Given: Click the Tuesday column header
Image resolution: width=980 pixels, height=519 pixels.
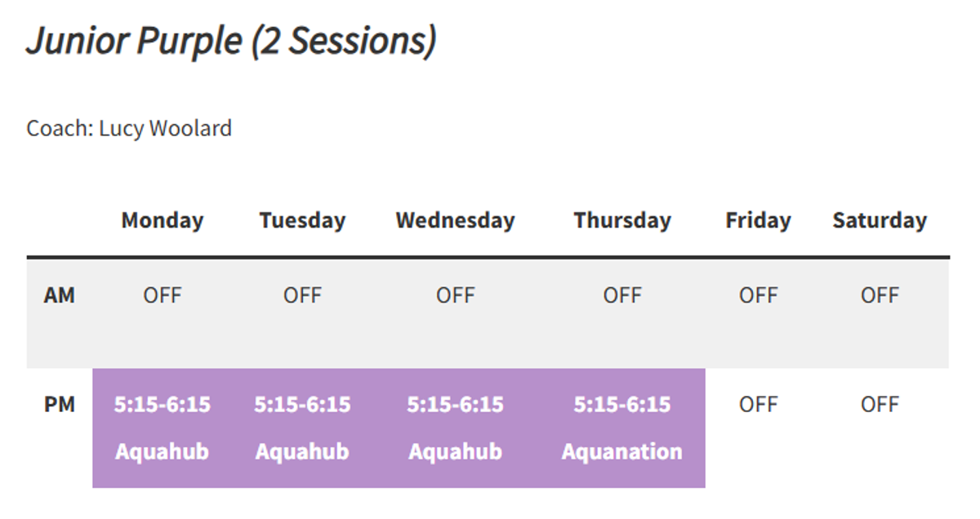Looking at the screenshot, I should pos(302,220).
